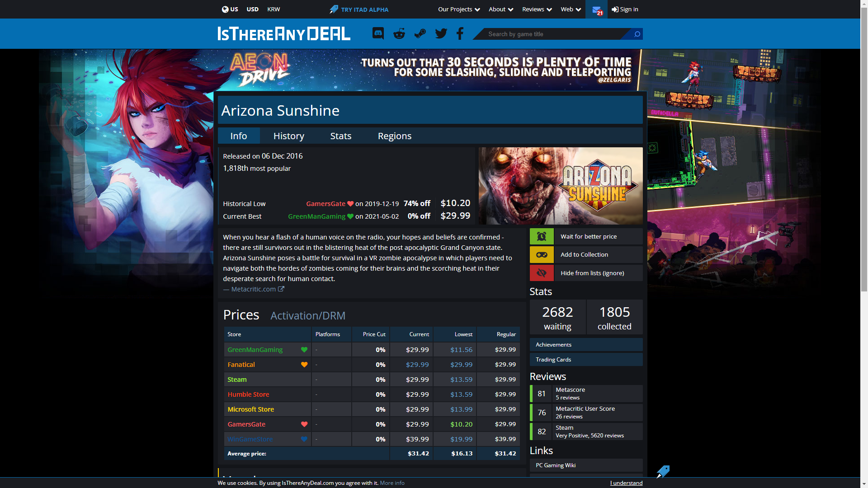Open the Discord icon link

378,33
